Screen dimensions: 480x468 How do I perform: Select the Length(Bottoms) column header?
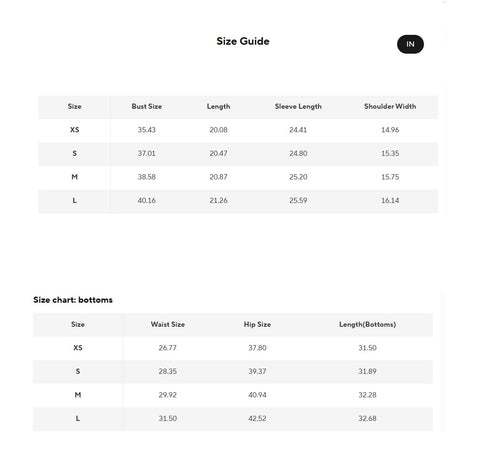(x=367, y=324)
